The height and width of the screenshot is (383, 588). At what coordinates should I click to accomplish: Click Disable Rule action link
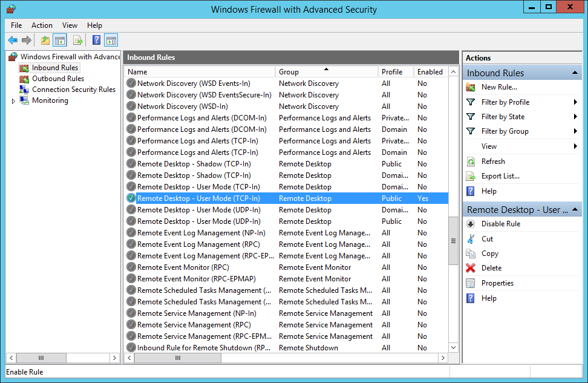pyautogui.click(x=501, y=224)
